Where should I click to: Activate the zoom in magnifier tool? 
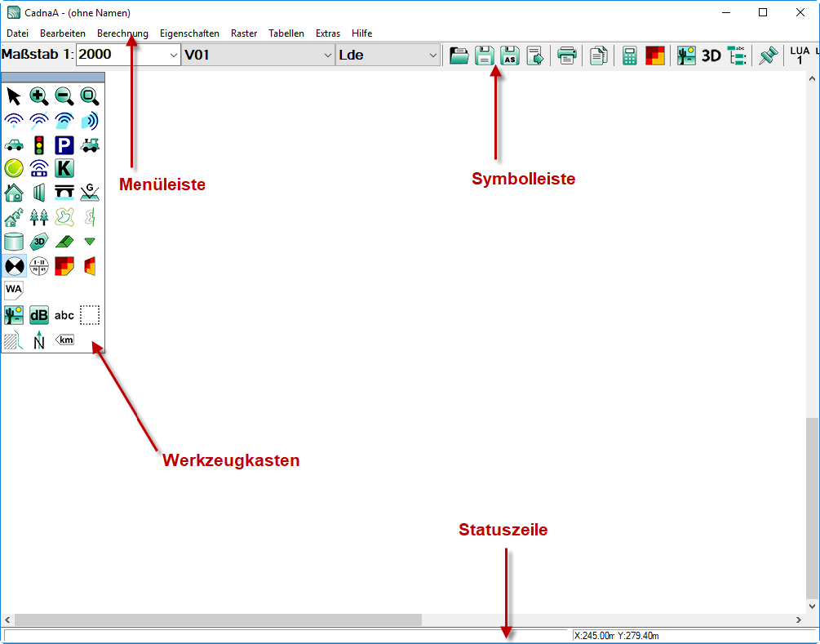click(38, 96)
